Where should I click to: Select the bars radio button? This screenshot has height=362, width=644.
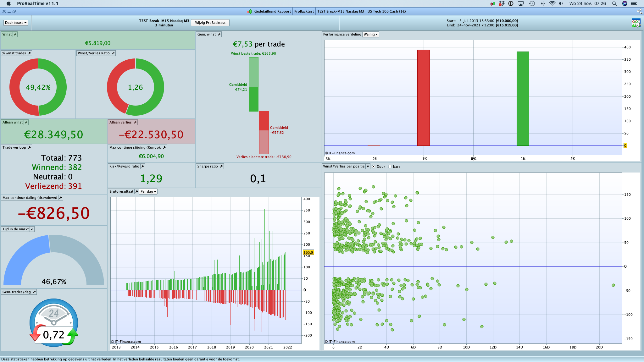(390, 167)
